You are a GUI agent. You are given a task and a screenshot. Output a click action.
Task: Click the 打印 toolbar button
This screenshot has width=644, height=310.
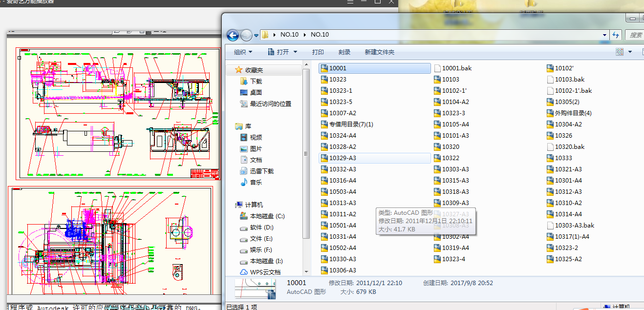(318, 52)
